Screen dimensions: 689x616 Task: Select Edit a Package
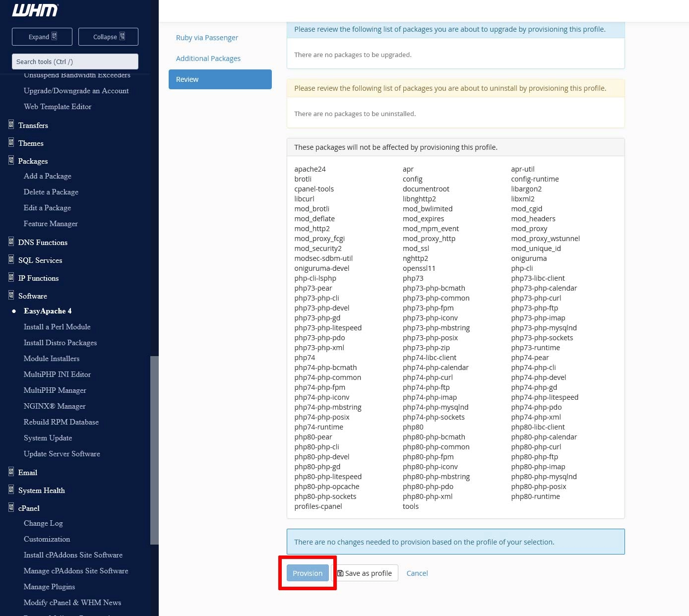47,208
